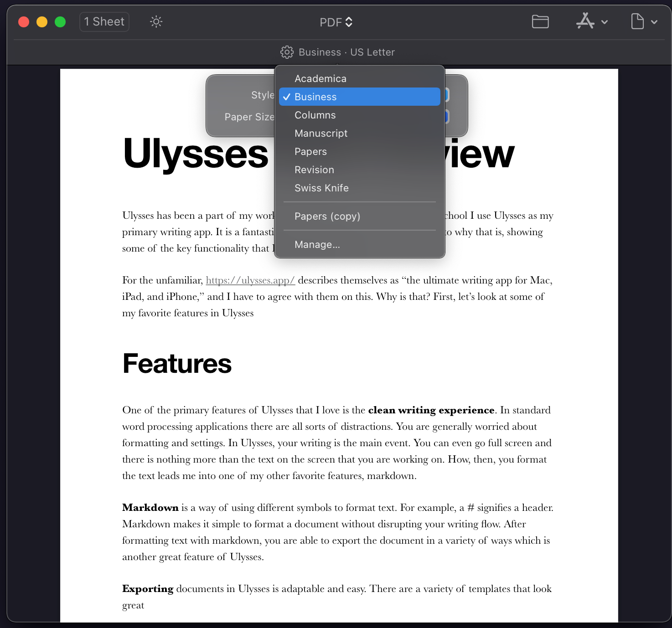The image size is (672, 628).
Task: Click the export document page icon
Action: point(636,21)
